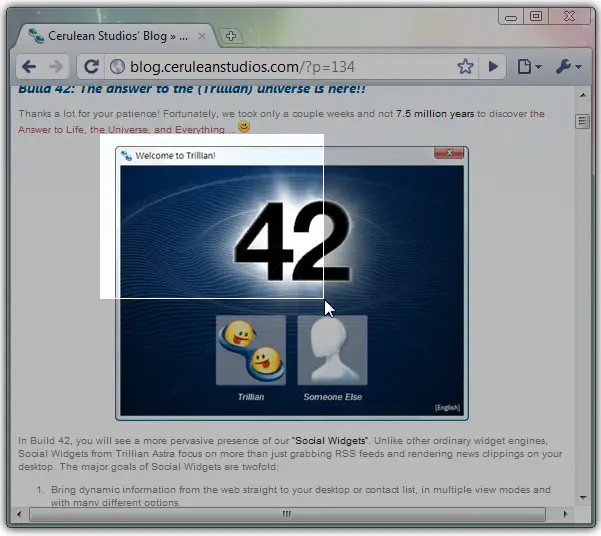
Task: Open the Build 42 post title link
Action: [192, 89]
